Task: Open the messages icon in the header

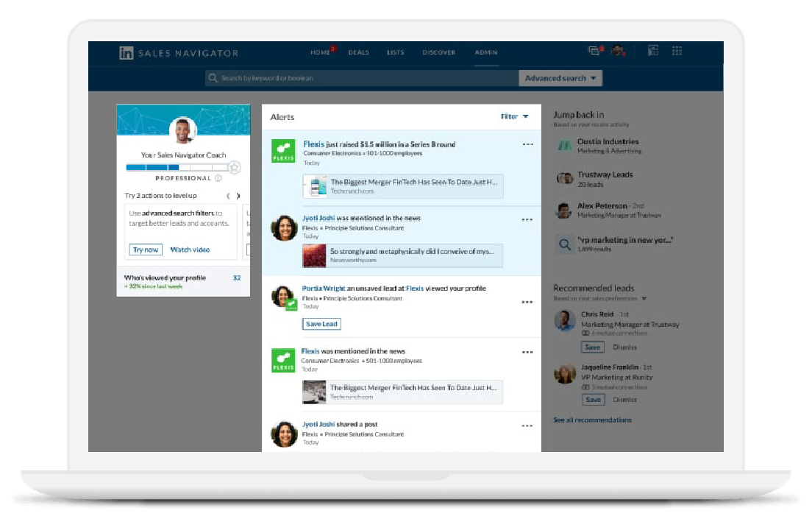Action: pos(594,51)
